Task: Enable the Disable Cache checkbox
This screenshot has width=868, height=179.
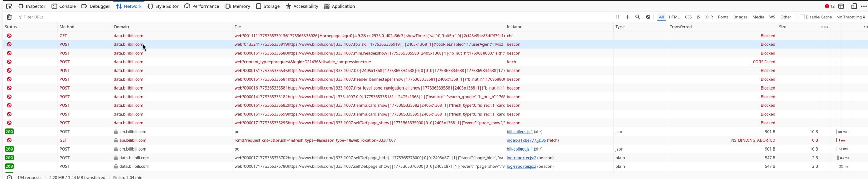Action: [x=802, y=17]
